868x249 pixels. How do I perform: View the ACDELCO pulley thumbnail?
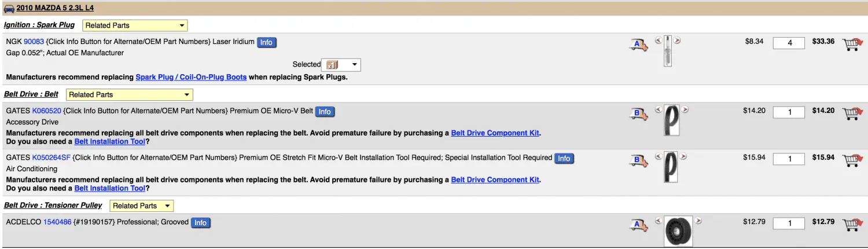click(678, 231)
